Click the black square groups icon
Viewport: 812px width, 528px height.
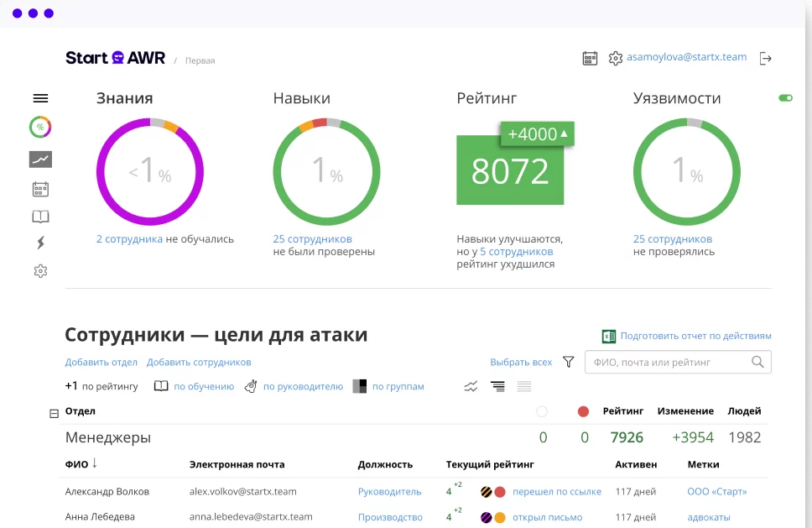tap(359, 386)
